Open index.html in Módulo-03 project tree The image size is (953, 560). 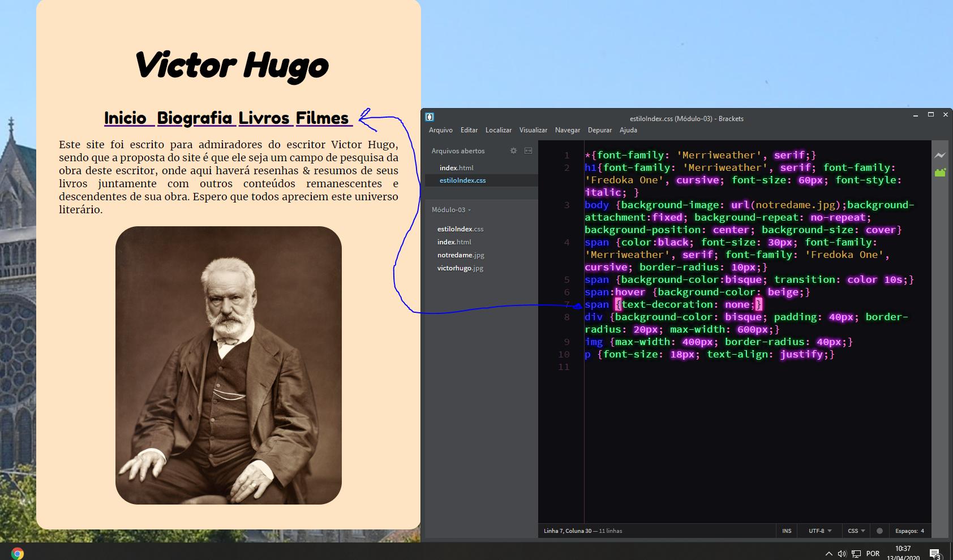coord(454,242)
